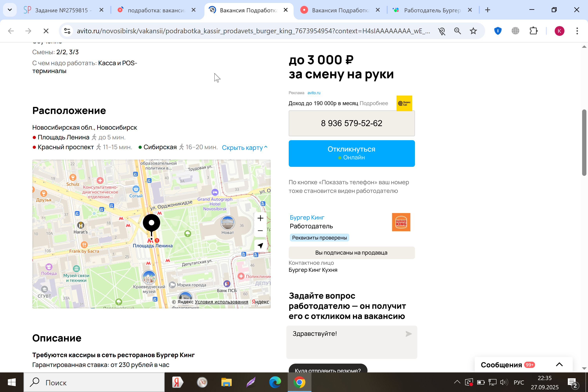
Task: Toggle subscription button "Вы подписаны на продавца"
Action: pyautogui.click(x=351, y=253)
